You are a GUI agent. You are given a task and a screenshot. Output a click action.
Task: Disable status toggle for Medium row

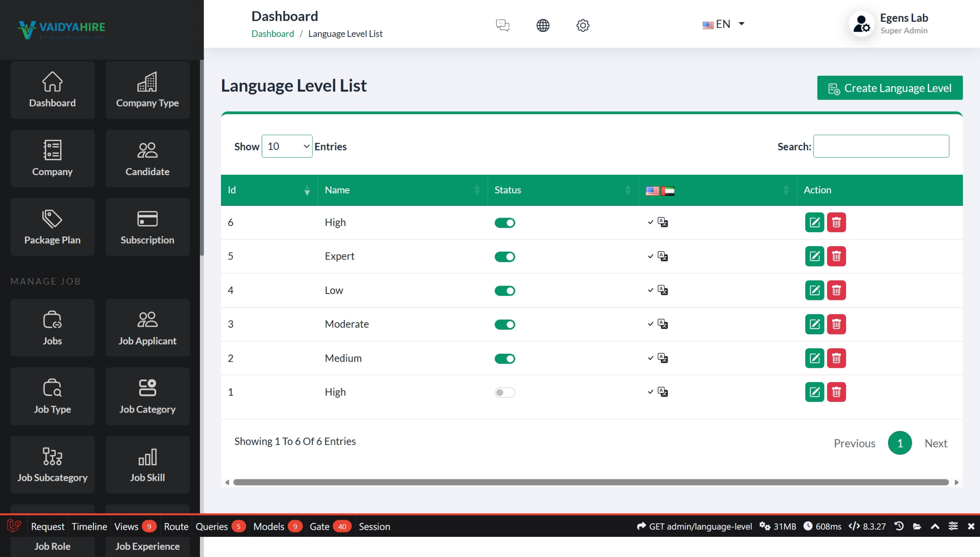504,359
